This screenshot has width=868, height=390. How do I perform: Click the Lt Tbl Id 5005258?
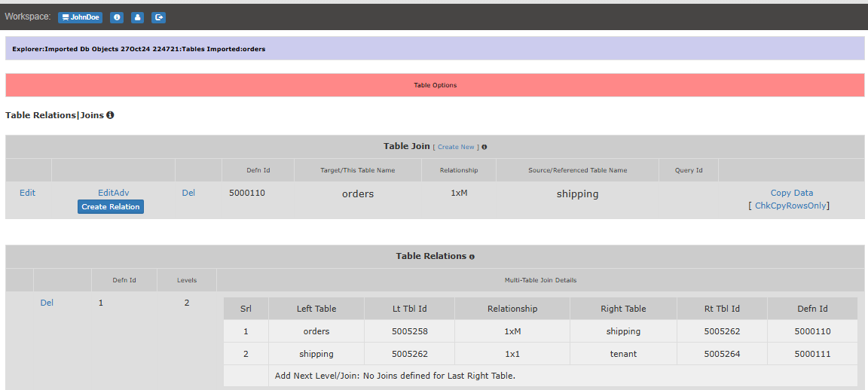[410, 331]
